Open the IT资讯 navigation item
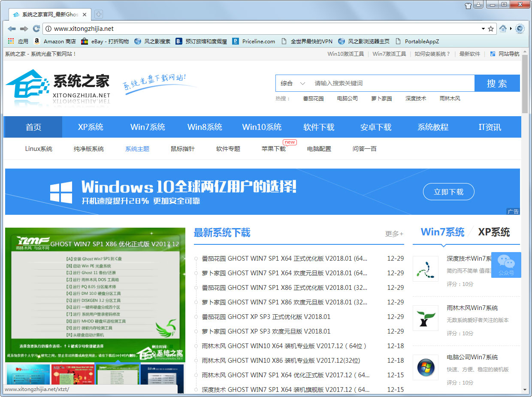The image size is (532, 397). point(490,127)
